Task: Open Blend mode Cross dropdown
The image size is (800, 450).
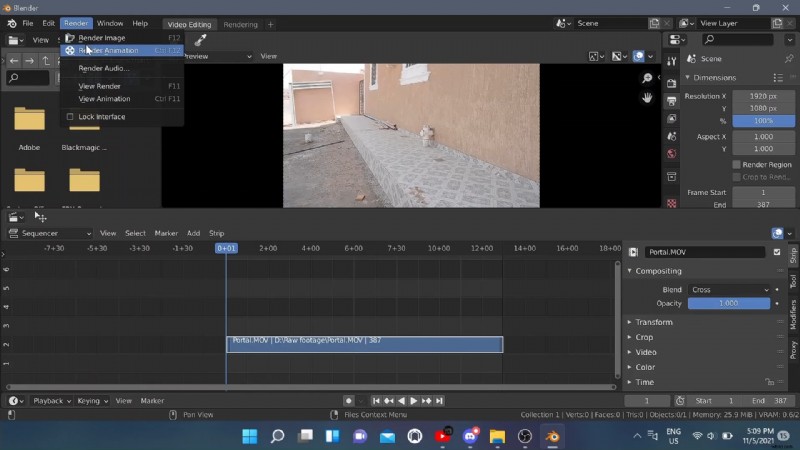Action: (x=729, y=289)
